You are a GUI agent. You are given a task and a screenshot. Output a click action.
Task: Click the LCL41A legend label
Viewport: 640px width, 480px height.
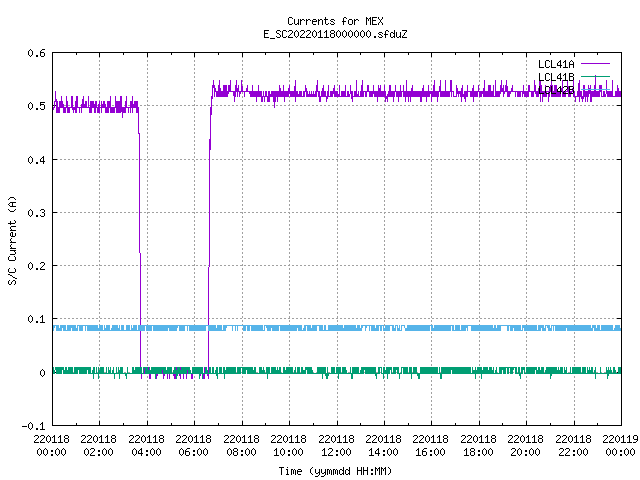pos(556,64)
